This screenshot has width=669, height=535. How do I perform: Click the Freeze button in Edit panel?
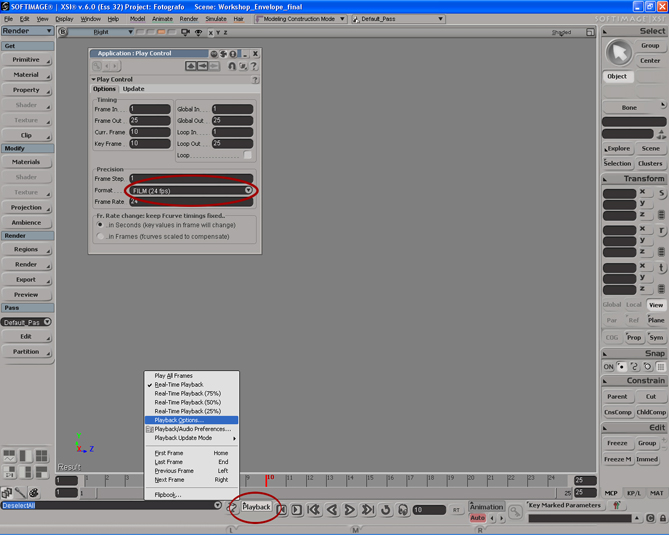(617, 443)
